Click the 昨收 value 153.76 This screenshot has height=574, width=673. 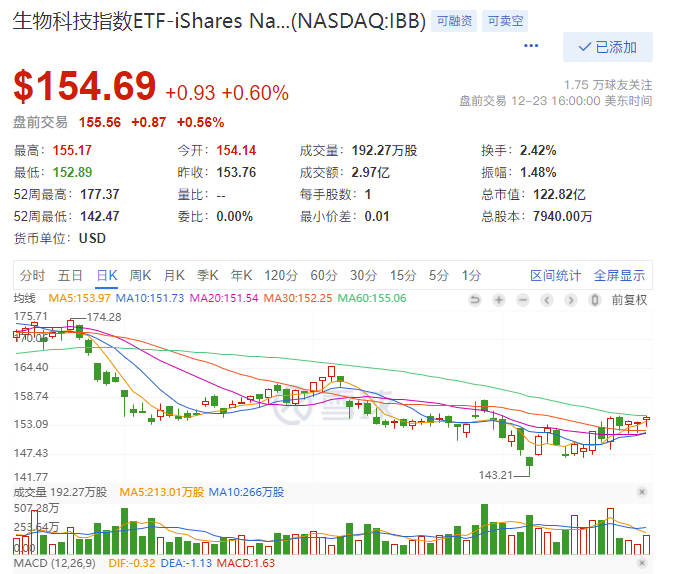pos(236,172)
